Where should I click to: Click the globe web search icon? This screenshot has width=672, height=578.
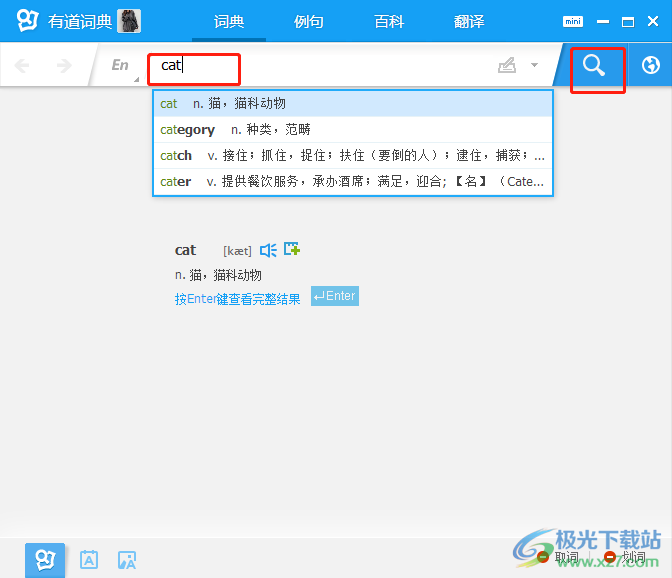click(651, 65)
